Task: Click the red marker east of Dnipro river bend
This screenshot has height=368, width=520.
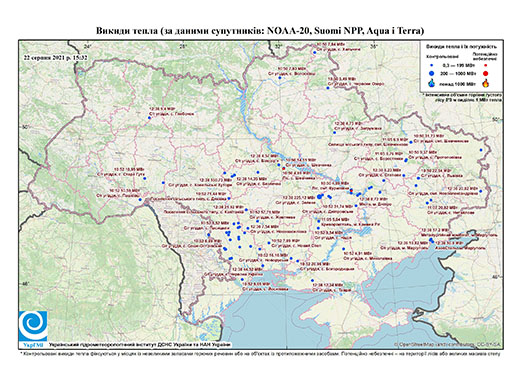Action: click(x=351, y=190)
